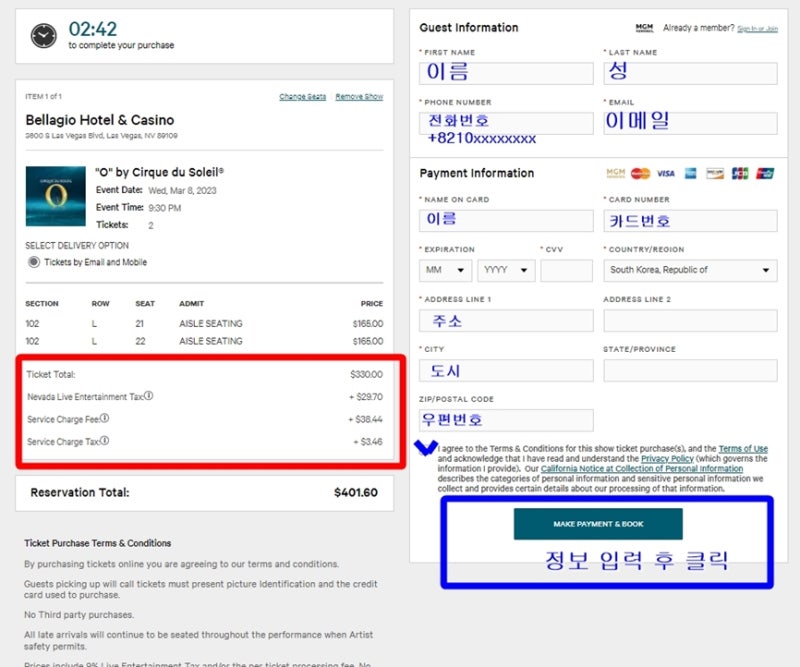The image size is (800, 667).
Task: Click the Reservation Total amount $401.60
Action: (356, 492)
